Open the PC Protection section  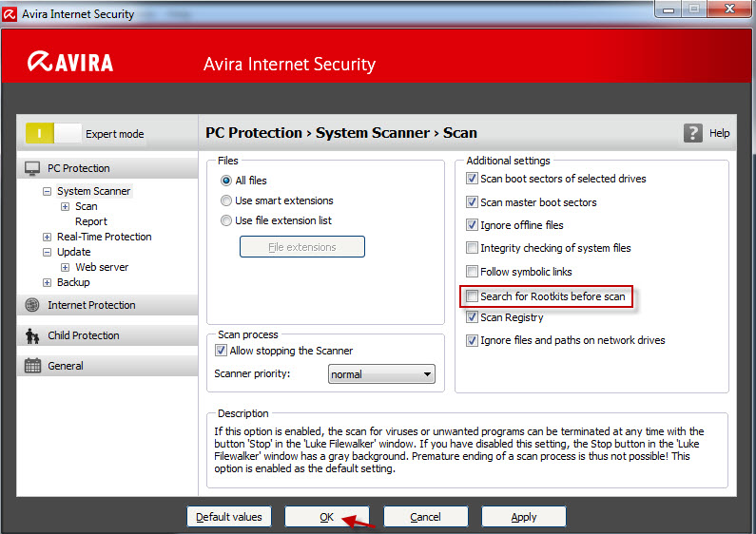click(107, 168)
